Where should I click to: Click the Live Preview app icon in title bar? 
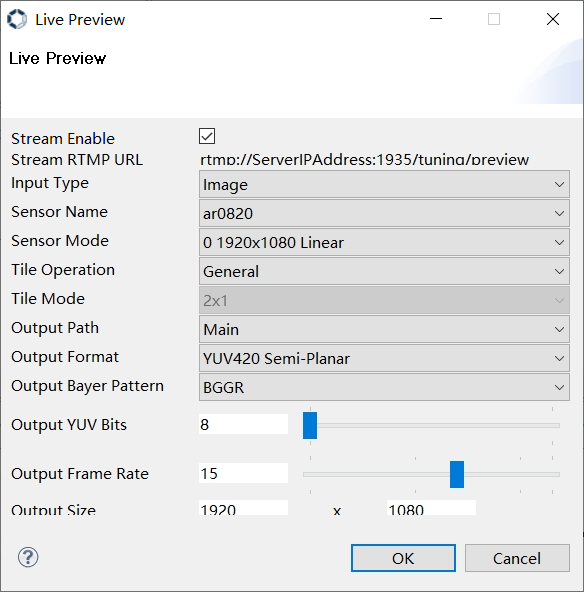17,19
